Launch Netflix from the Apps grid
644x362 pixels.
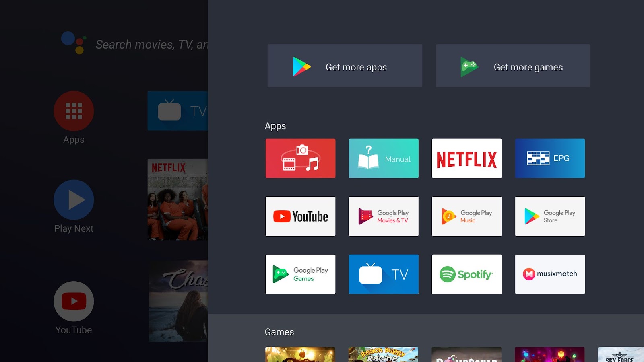coord(467,158)
